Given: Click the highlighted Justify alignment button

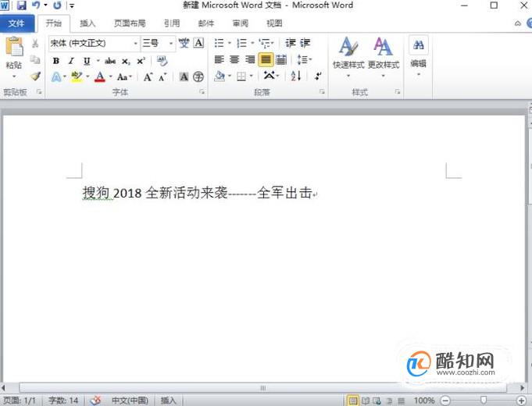Looking at the screenshot, I should 266,60.
